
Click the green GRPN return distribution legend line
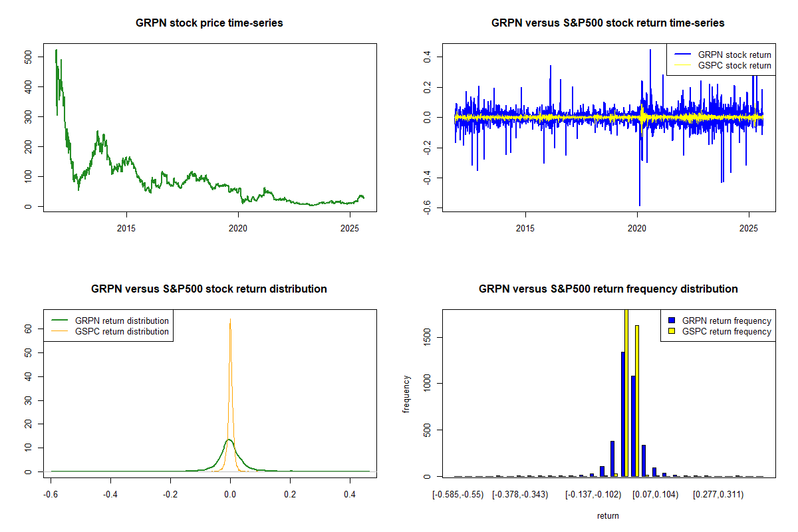[x=60, y=321]
